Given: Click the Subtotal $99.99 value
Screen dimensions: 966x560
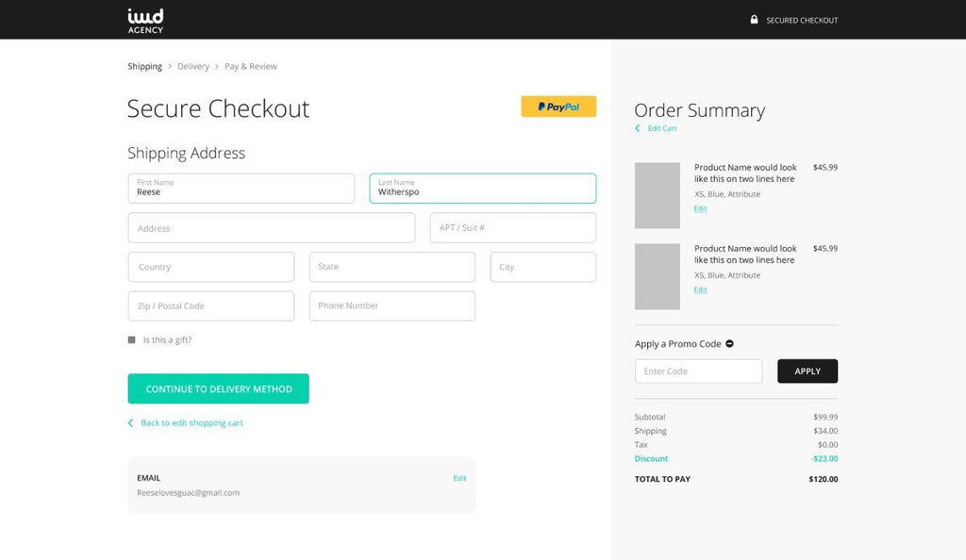Looking at the screenshot, I should click(x=825, y=417).
